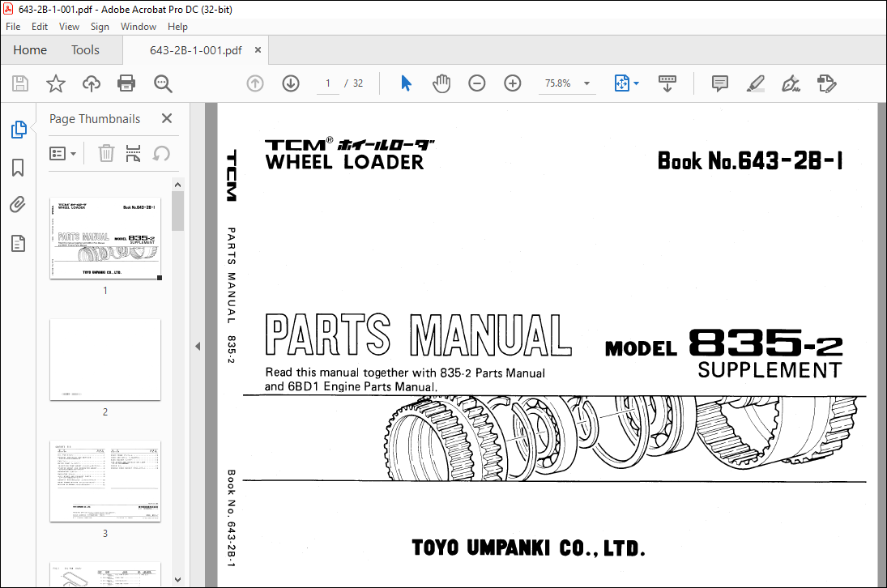The height and width of the screenshot is (588, 887).
Task: Open Page Thumbnails pane icon
Action: point(18,130)
